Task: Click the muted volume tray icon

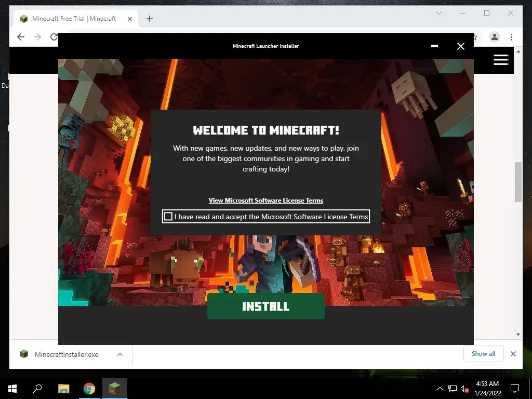Action: tap(464, 389)
